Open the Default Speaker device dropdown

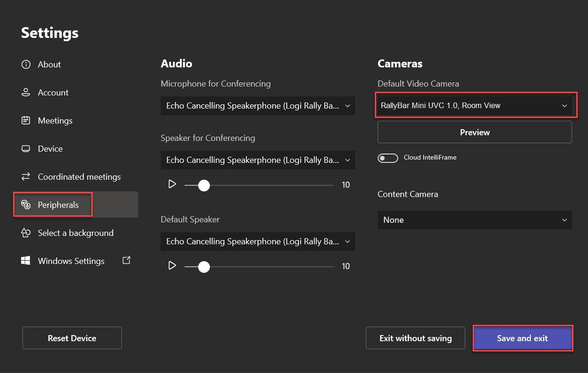pyautogui.click(x=257, y=241)
